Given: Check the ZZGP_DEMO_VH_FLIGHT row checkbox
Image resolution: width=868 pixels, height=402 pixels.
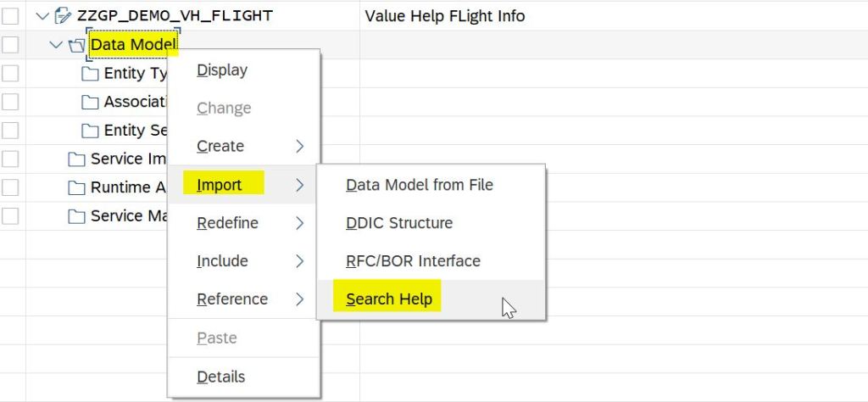Looking at the screenshot, I should [x=10, y=16].
